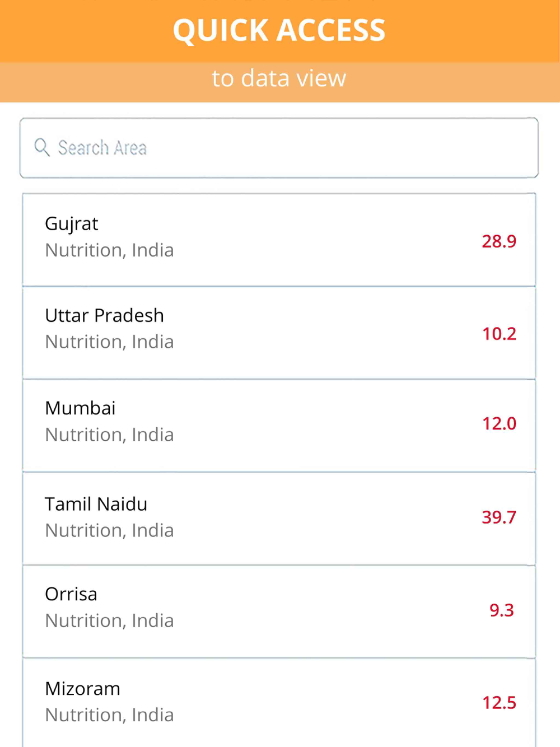Viewport: 560px width, 747px height.
Task: Click the 10.2 value for Uttar Pradesh
Action: (499, 334)
